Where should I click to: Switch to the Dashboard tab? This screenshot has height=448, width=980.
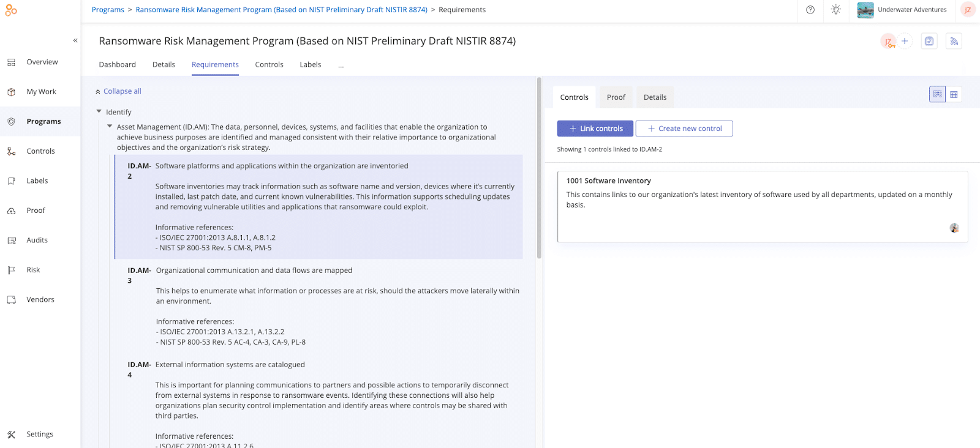point(118,65)
